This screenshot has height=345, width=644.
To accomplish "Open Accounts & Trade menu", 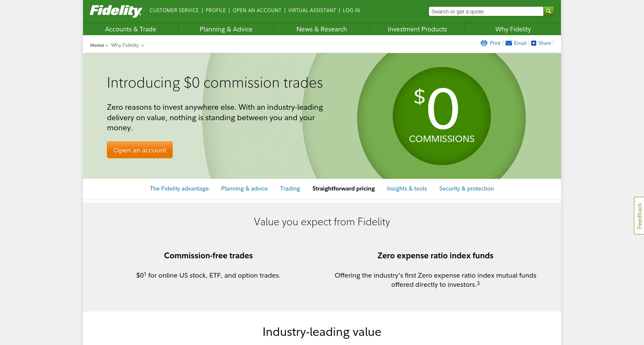I will pos(130,29).
